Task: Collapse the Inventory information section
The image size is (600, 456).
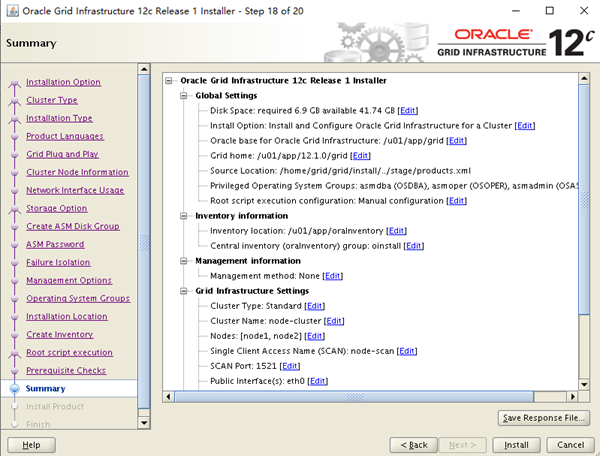Action: coord(184,216)
